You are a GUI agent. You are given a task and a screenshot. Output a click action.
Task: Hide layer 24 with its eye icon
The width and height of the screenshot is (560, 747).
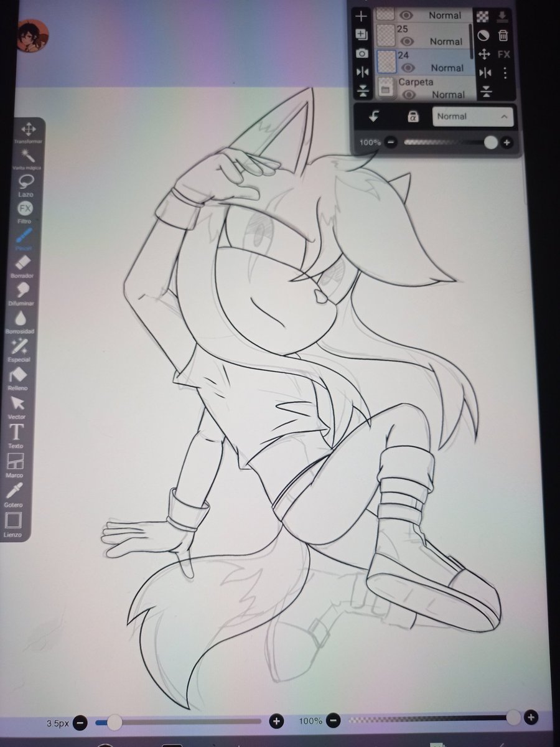pos(408,67)
